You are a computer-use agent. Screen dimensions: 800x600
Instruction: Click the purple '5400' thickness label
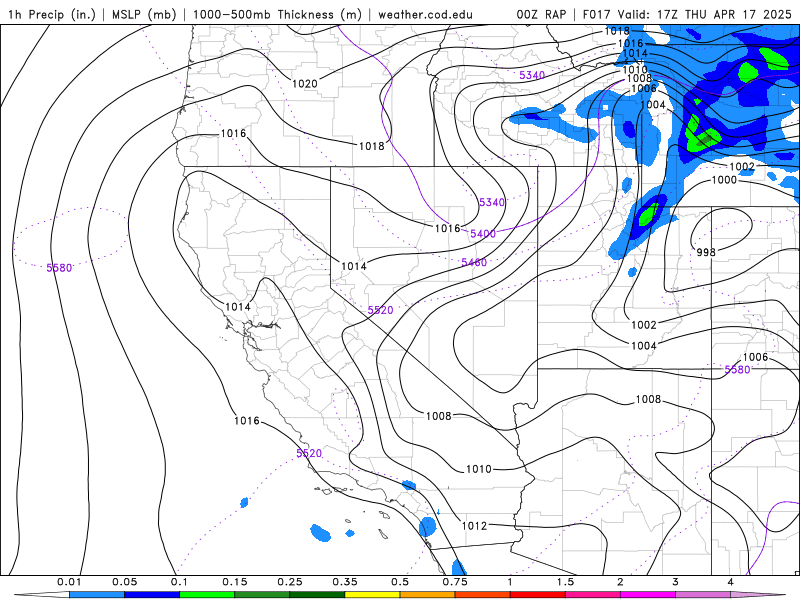coord(483,234)
